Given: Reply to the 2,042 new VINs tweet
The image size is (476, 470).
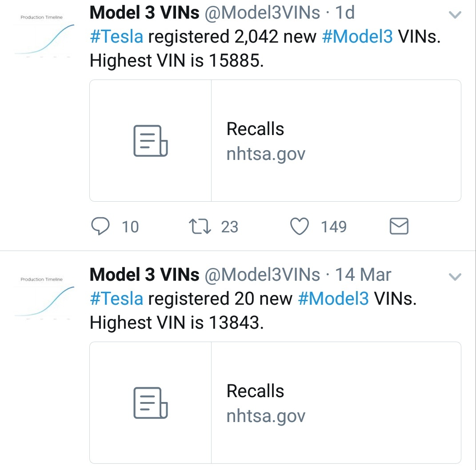Looking at the screenshot, I should click(100, 227).
